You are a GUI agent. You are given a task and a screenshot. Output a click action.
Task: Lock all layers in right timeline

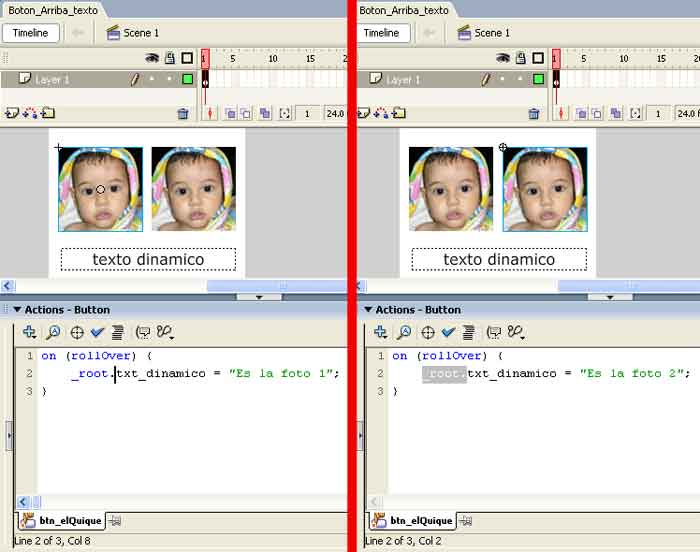click(521, 58)
